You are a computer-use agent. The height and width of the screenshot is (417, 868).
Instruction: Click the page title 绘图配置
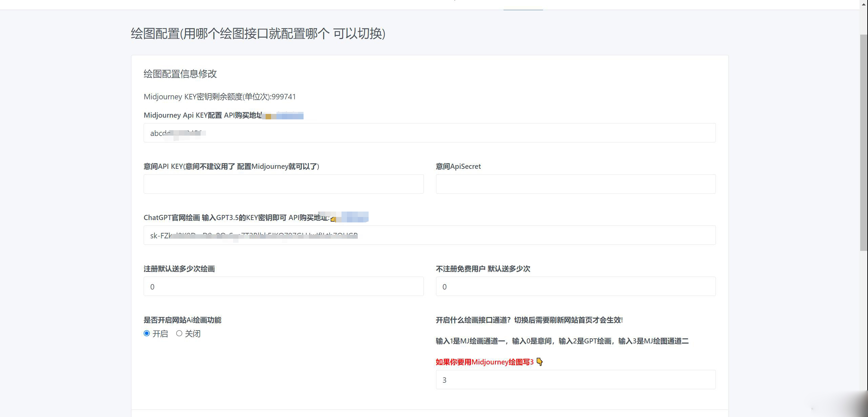258,34
